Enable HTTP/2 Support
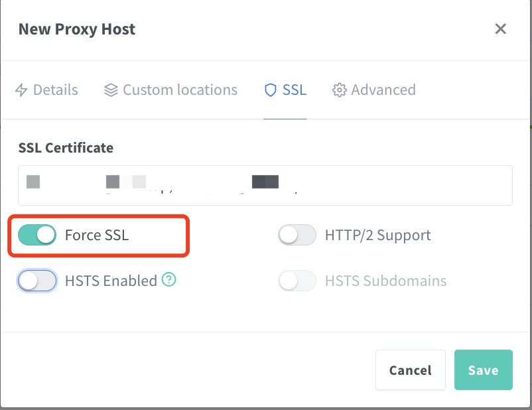Image resolution: width=532 pixels, height=410 pixels. tap(297, 234)
